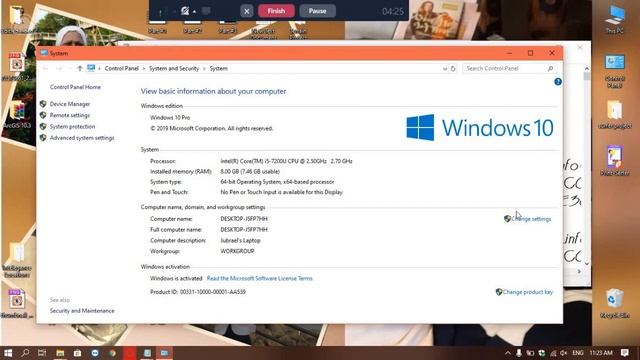640x360 pixels.
Task: Click the Back navigation arrow
Action: click(45, 69)
